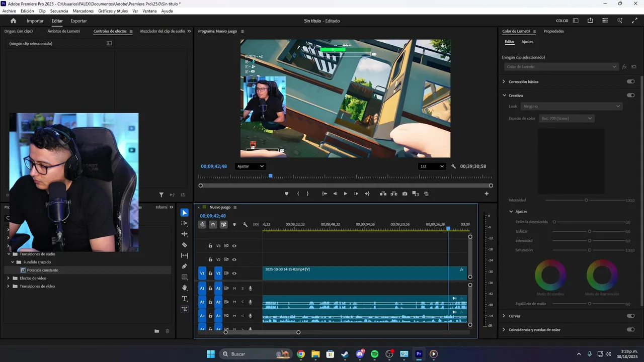
Task: Step forward one frame
Action: 356,194
